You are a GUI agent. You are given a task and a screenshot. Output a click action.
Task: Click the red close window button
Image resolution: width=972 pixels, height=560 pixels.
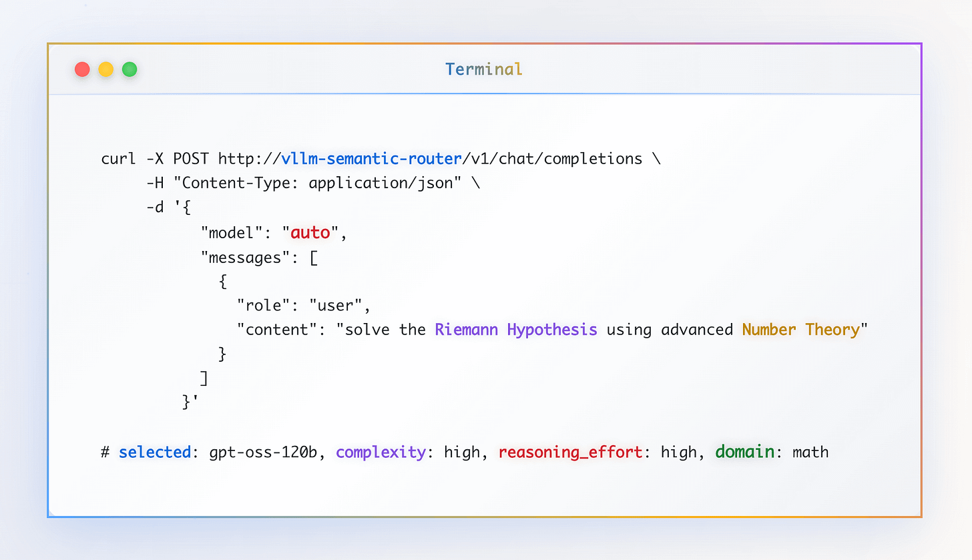tap(82, 69)
